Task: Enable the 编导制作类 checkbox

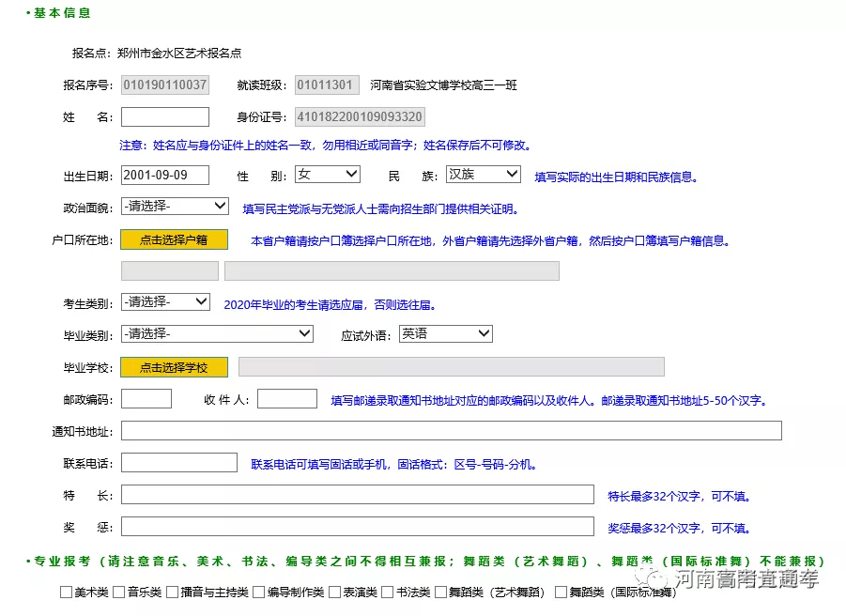Action: (257, 593)
